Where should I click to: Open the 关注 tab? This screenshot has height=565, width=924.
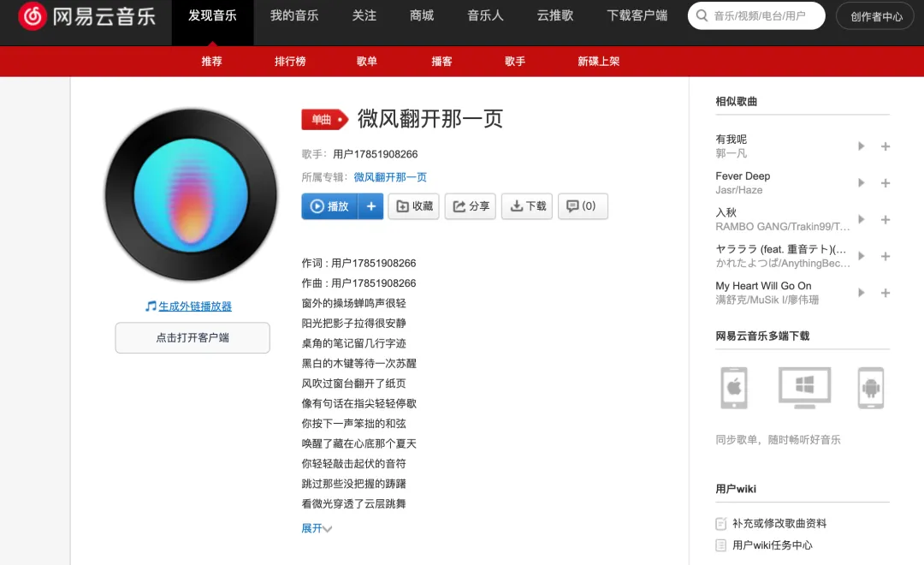364,16
